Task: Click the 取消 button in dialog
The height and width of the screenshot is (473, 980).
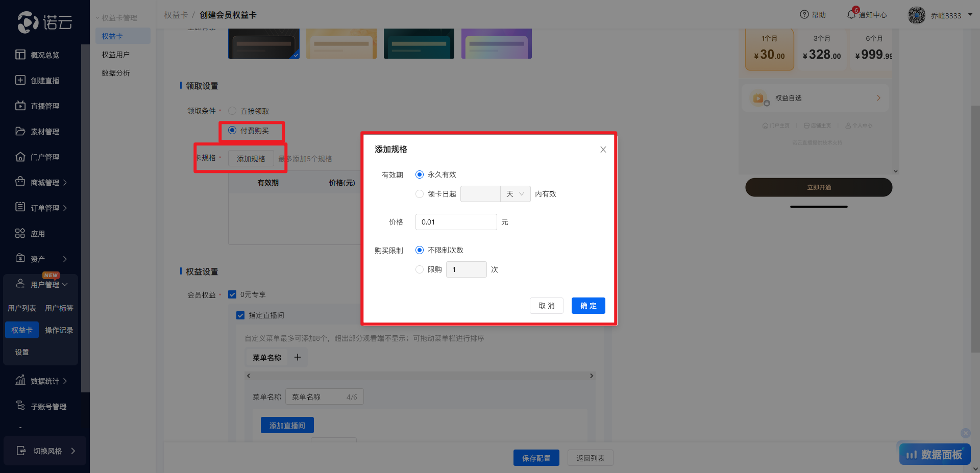Action: point(546,306)
